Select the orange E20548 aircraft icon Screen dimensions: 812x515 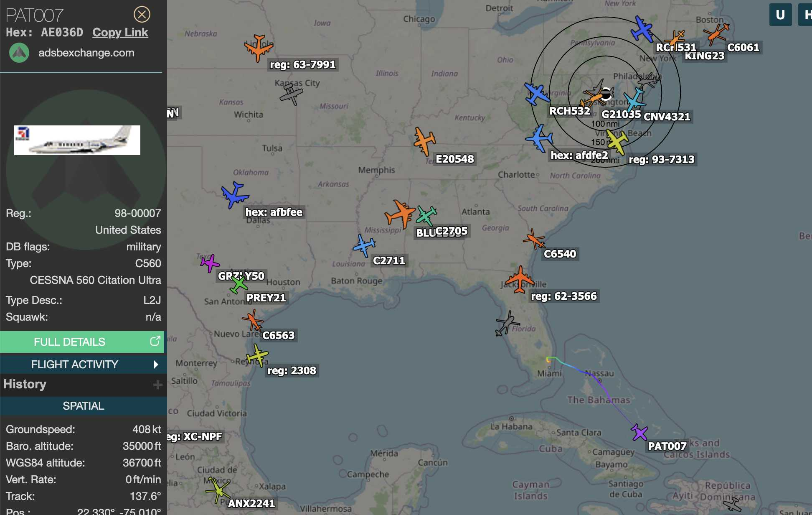(424, 141)
